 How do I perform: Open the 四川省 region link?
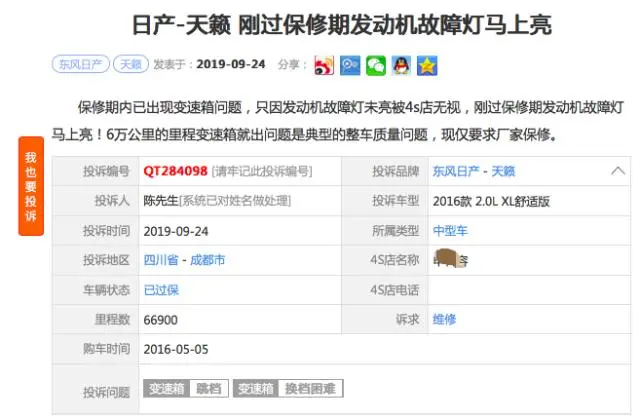pyautogui.click(x=161, y=260)
